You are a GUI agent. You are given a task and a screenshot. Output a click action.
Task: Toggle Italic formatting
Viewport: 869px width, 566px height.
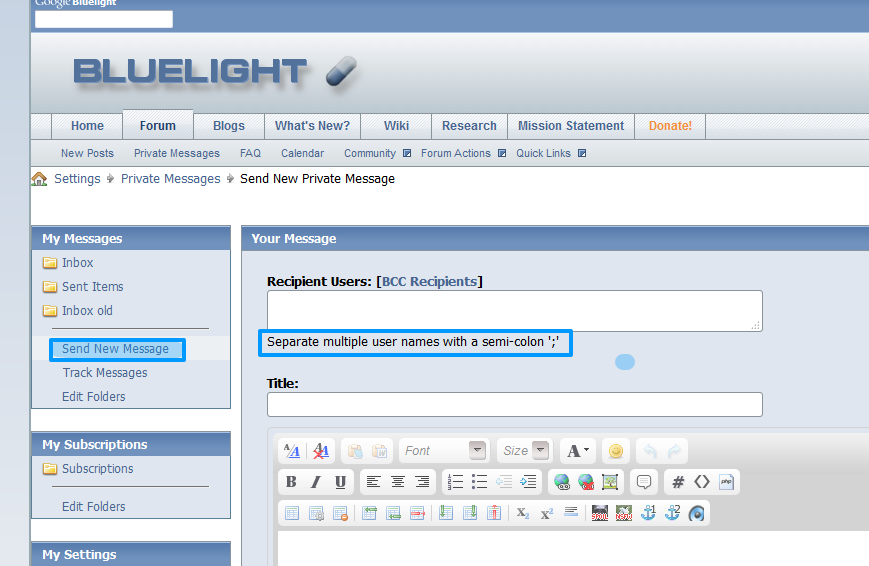[315, 482]
